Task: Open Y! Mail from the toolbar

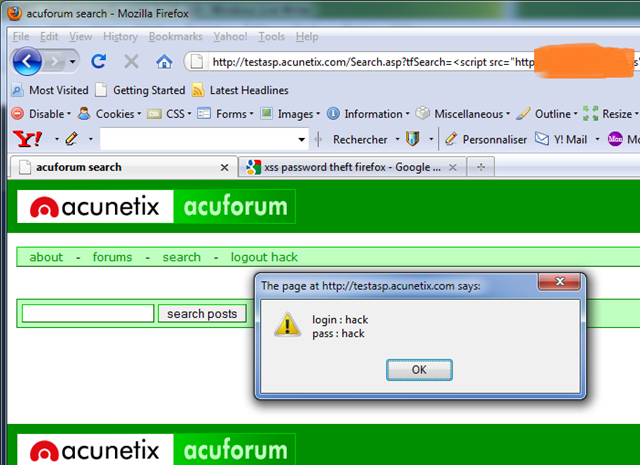Action: click(561, 140)
